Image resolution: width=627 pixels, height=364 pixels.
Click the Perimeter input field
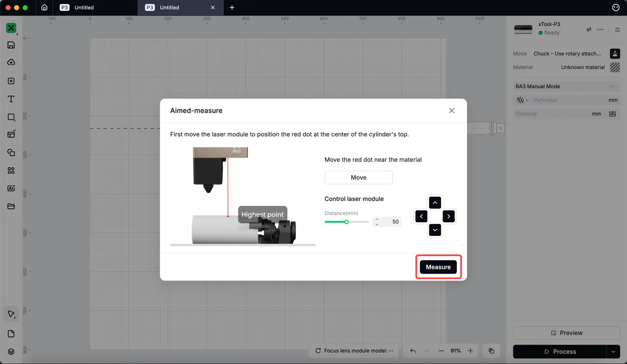[569, 100]
